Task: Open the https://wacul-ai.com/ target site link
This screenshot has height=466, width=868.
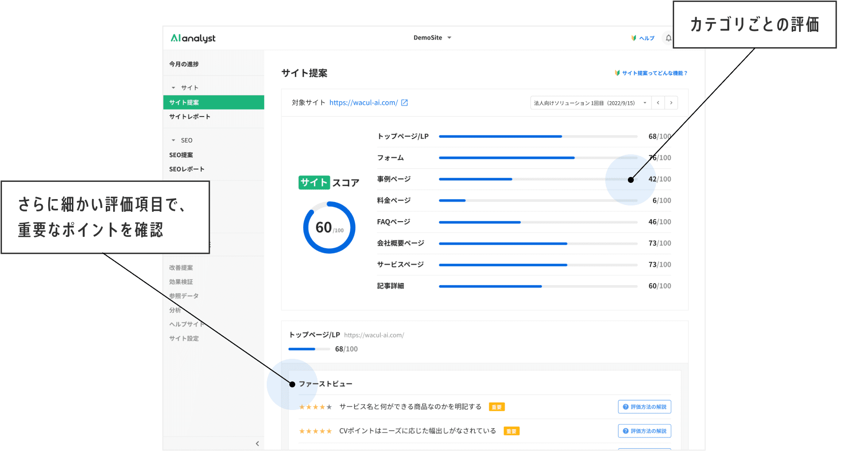Action: coord(364,103)
